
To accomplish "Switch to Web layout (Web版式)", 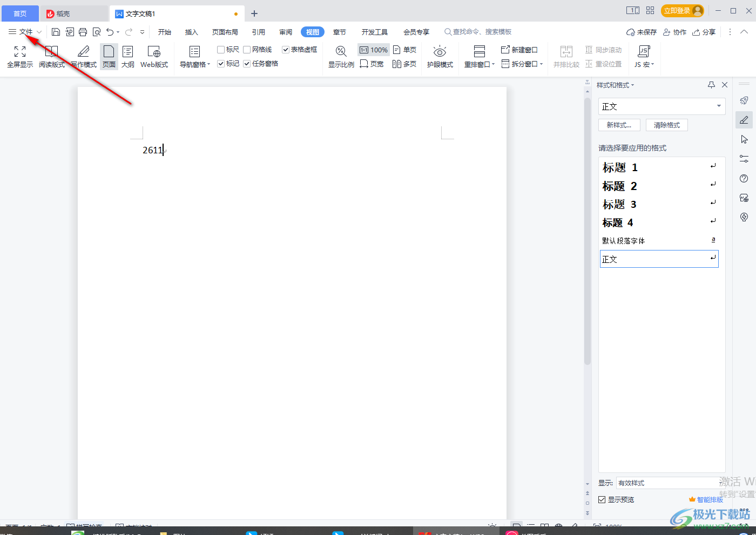I will point(154,57).
